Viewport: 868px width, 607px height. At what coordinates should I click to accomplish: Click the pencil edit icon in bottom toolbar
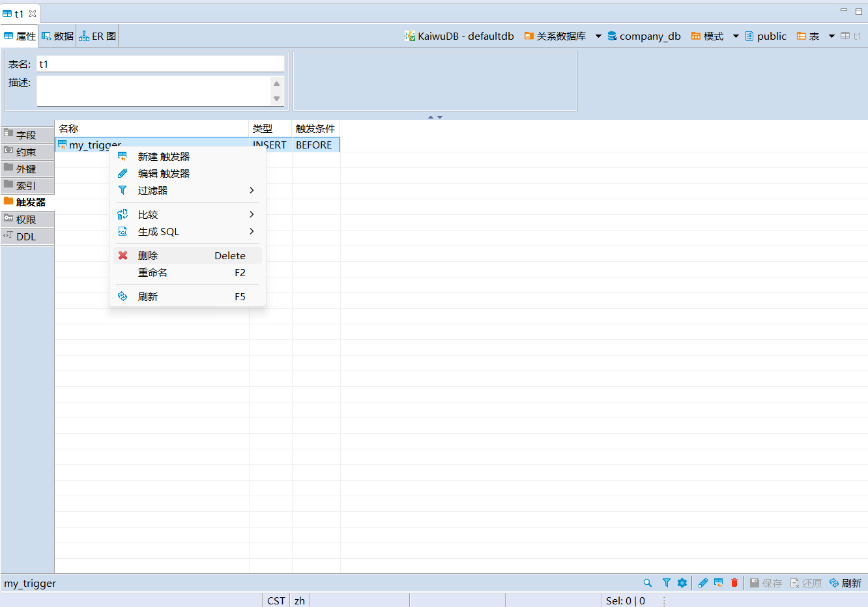pyautogui.click(x=702, y=583)
